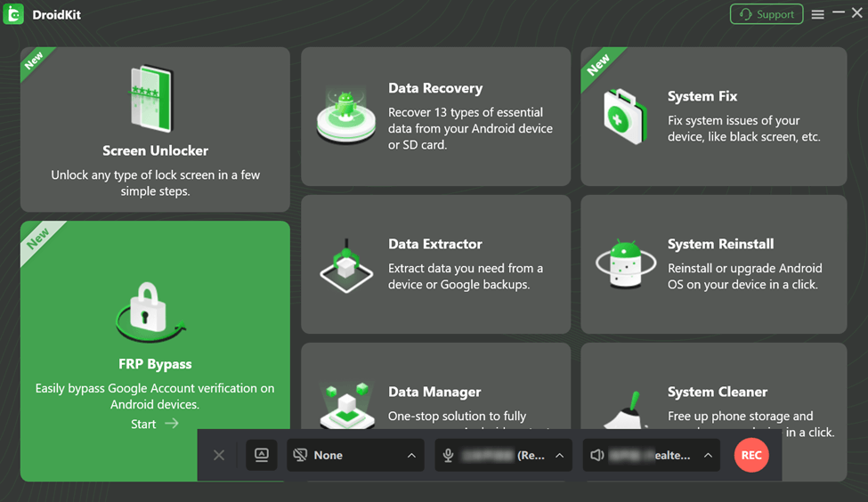
Task: Click the headset icon in Support button
Action: point(746,14)
